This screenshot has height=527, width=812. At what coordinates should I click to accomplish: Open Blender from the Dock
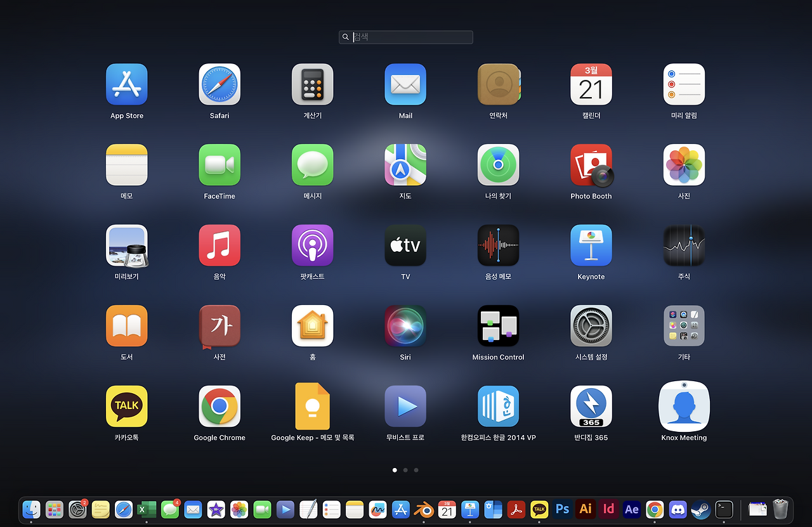[x=424, y=509]
